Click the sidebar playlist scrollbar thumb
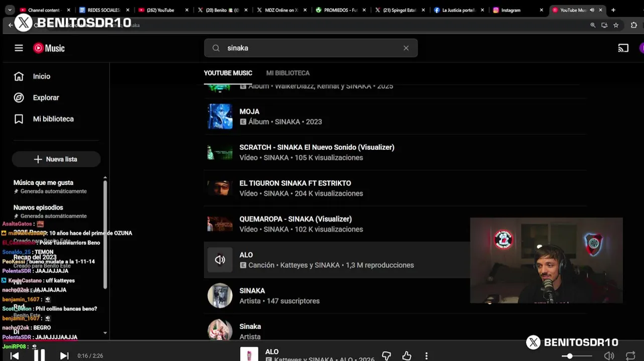Screen dimensions: 644x361 click(x=105, y=234)
